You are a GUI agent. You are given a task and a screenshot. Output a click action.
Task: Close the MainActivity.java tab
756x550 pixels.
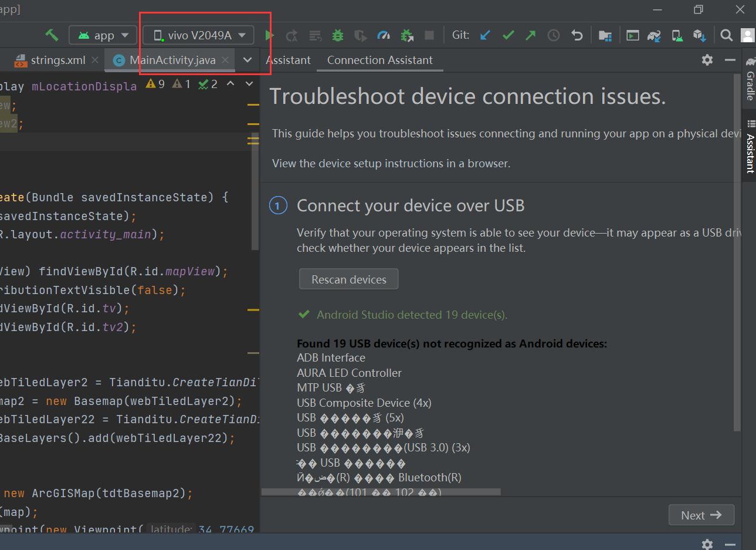coord(225,60)
